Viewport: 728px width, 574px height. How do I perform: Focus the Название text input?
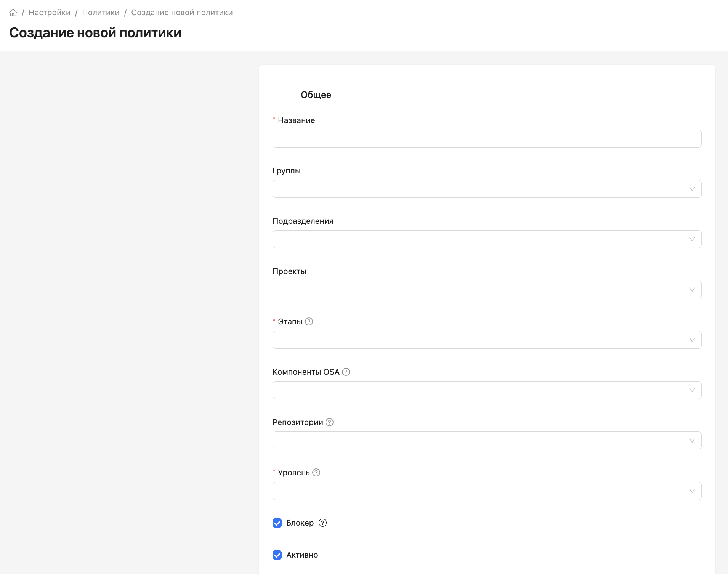point(487,138)
